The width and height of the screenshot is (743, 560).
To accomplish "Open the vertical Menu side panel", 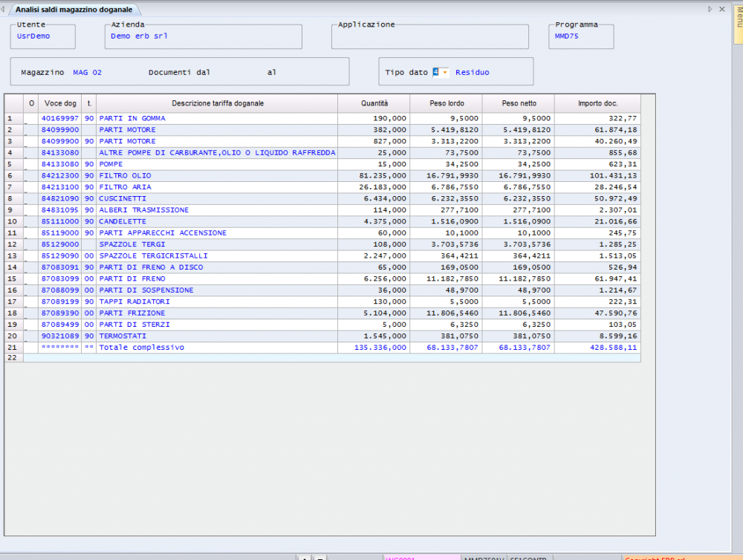I will pyautogui.click(x=738, y=22).
